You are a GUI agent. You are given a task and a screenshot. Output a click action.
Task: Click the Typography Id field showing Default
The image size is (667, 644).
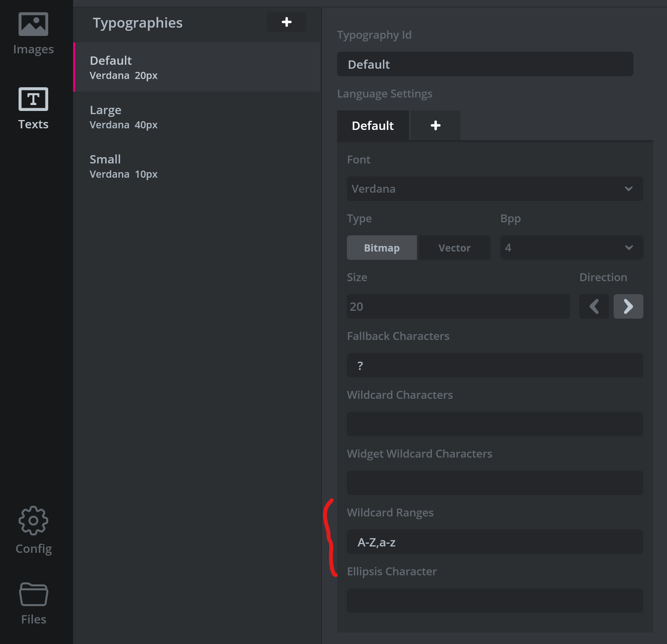tap(484, 64)
